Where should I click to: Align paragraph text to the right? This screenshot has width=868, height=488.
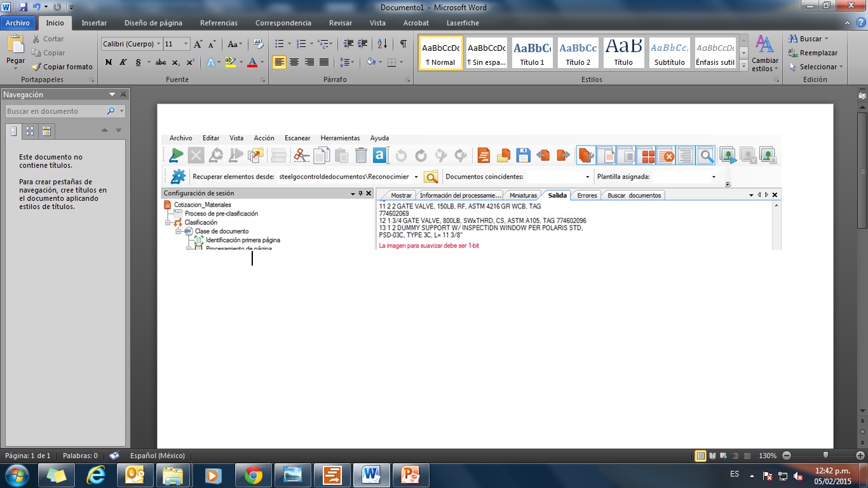(x=309, y=62)
